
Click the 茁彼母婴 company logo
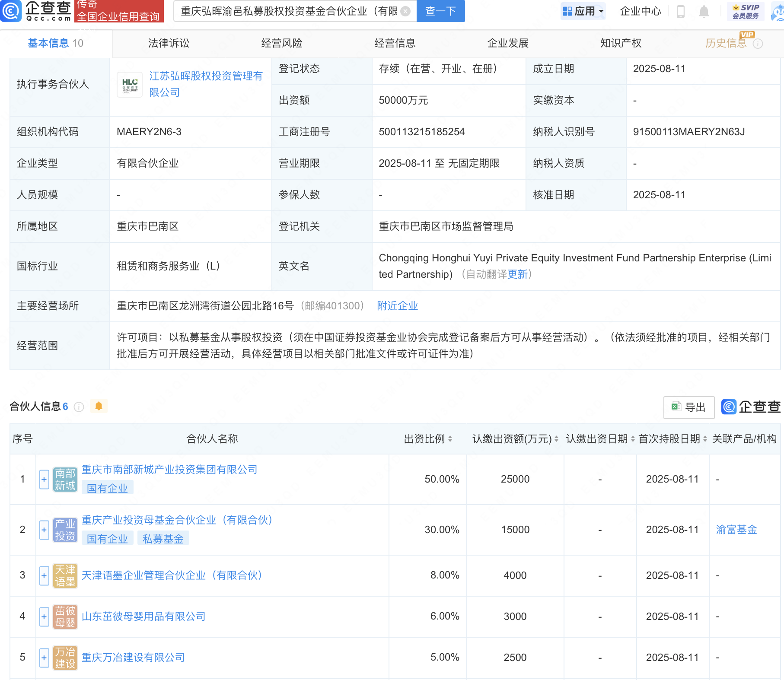65,616
